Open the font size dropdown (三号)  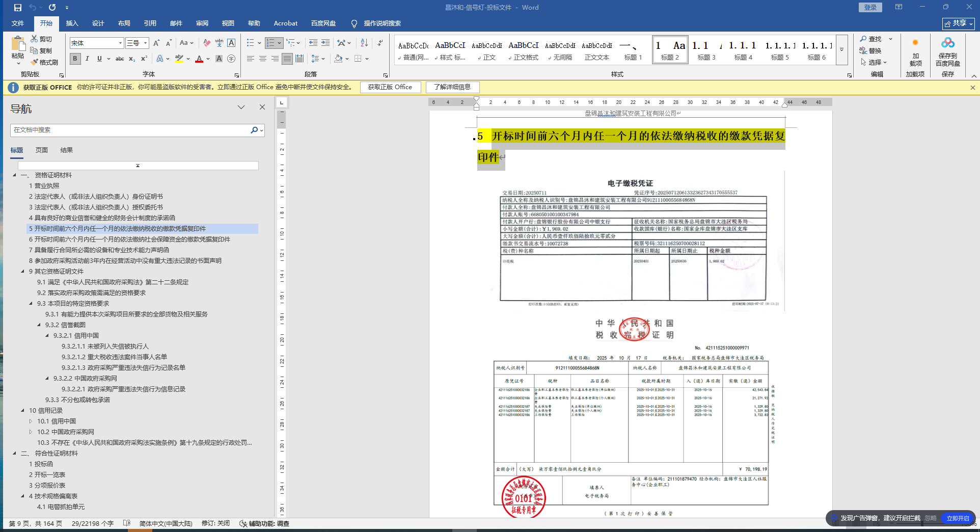click(x=145, y=43)
